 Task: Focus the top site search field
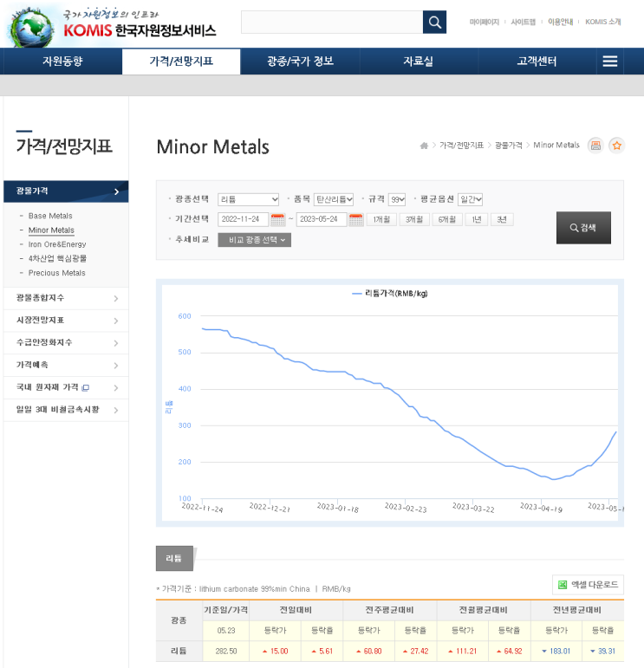point(332,23)
